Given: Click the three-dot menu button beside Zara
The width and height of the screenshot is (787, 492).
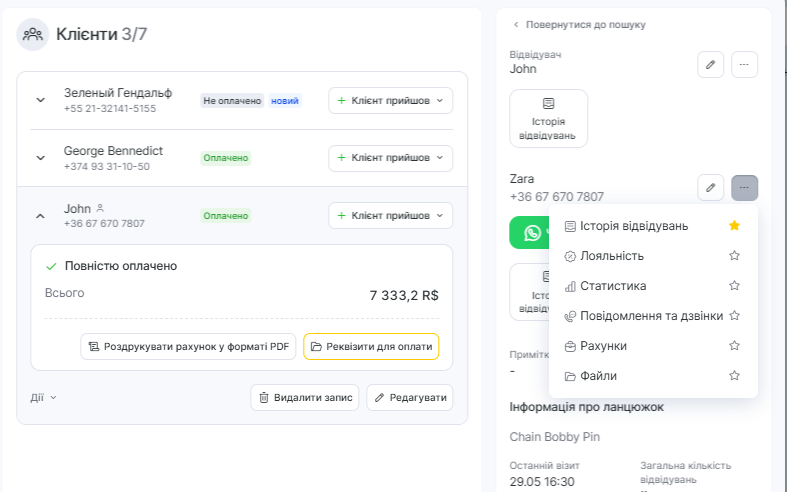Looking at the screenshot, I should coord(744,188).
